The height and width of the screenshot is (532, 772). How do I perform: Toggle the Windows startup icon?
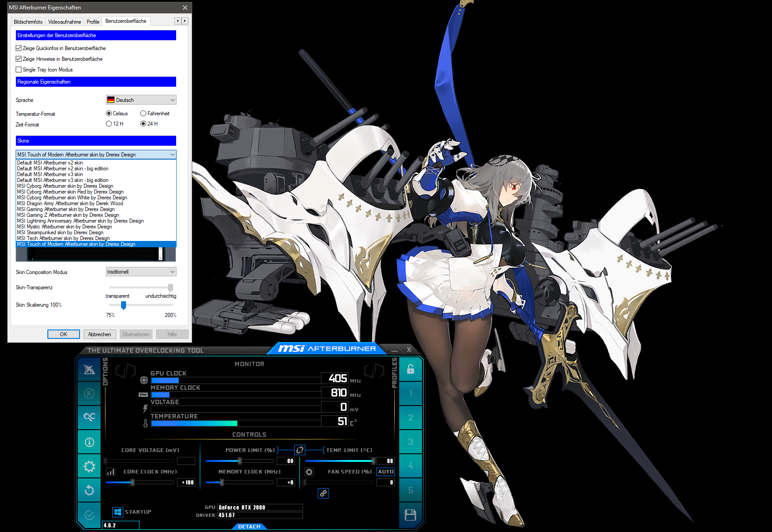pyautogui.click(x=118, y=512)
